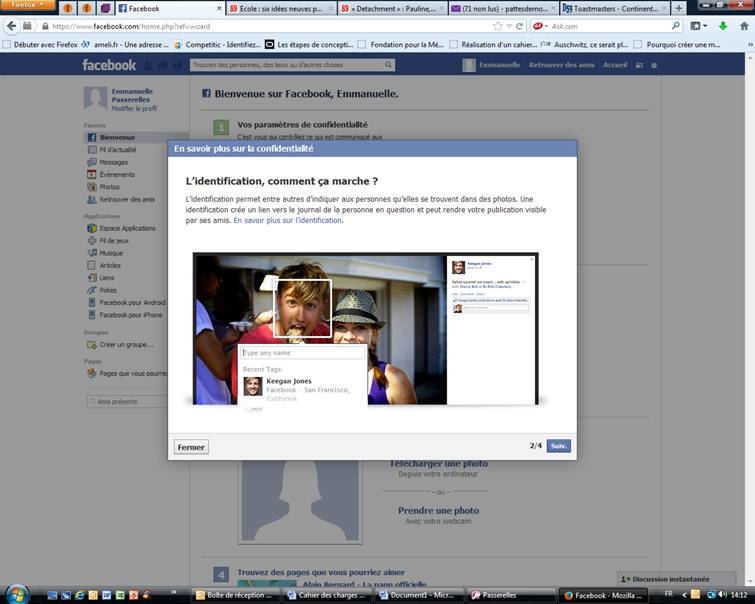Image resolution: width=755 pixels, height=604 pixels.
Task: Open the orange Firefox menu button
Action: click(27, 5)
